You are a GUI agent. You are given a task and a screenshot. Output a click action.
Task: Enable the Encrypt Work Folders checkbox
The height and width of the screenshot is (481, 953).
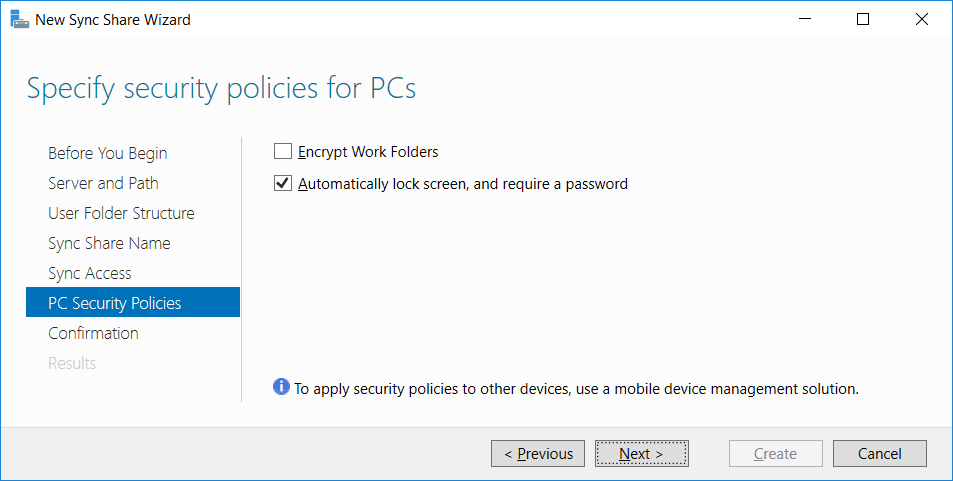283,151
